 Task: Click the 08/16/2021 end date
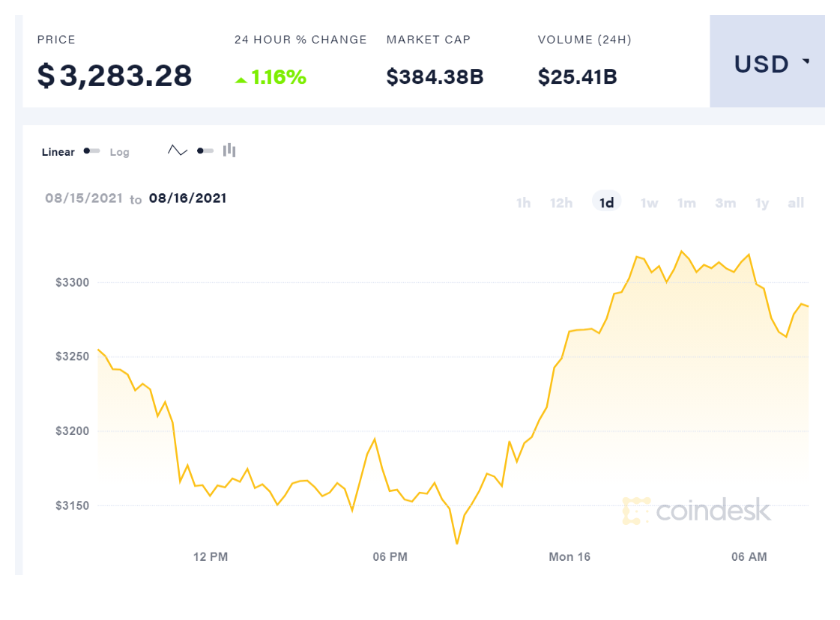coord(187,198)
